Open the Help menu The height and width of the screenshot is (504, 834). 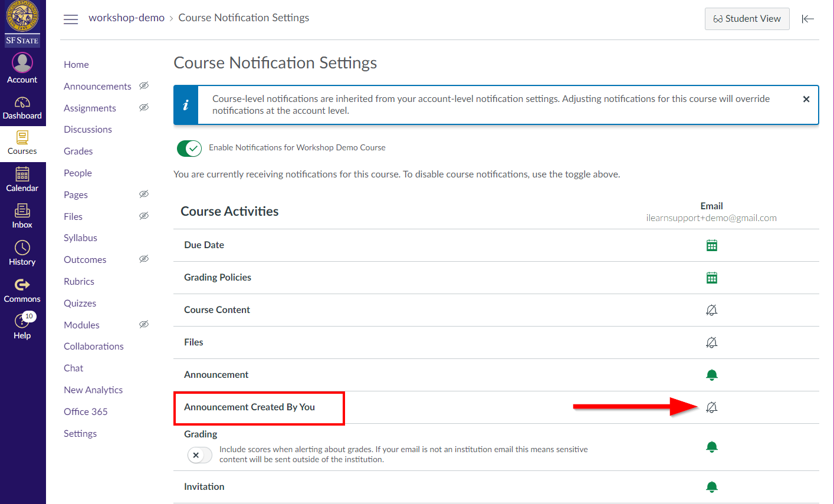pyautogui.click(x=22, y=327)
